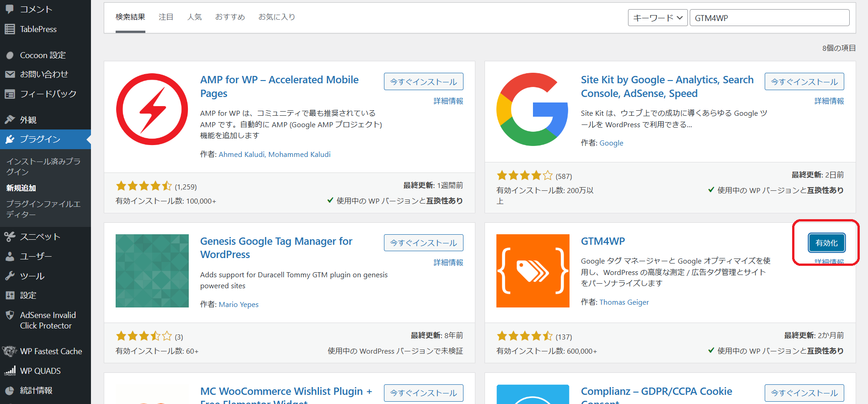Open the WP QUADS menu label

(x=40, y=371)
